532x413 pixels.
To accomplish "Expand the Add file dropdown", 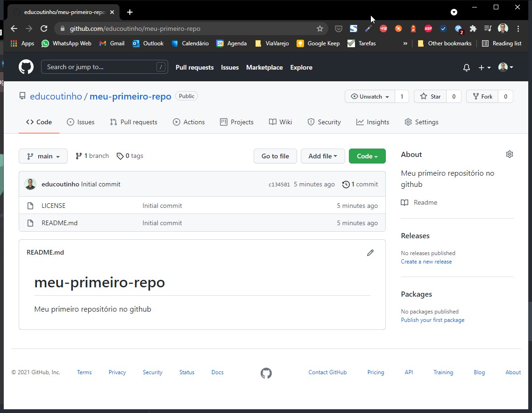I will pyautogui.click(x=323, y=156).
